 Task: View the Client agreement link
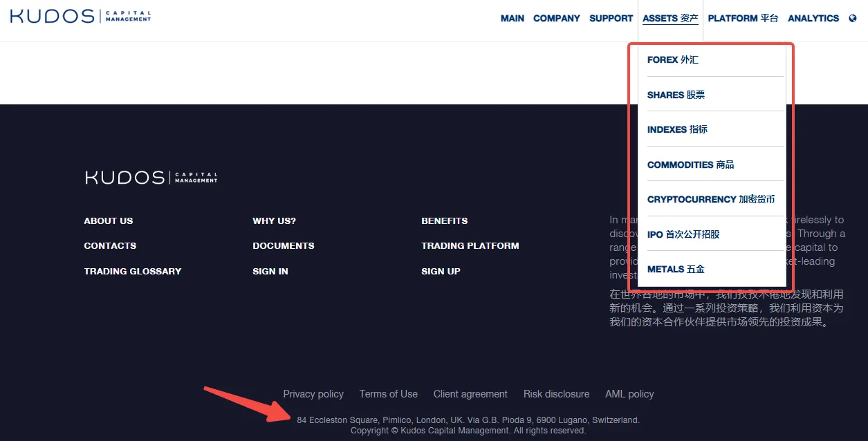470,394
